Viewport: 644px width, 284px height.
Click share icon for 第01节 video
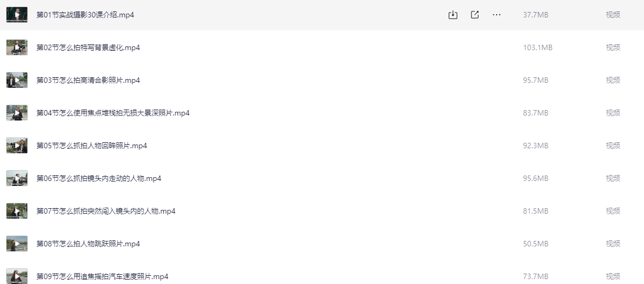click(x=475, y=15)
